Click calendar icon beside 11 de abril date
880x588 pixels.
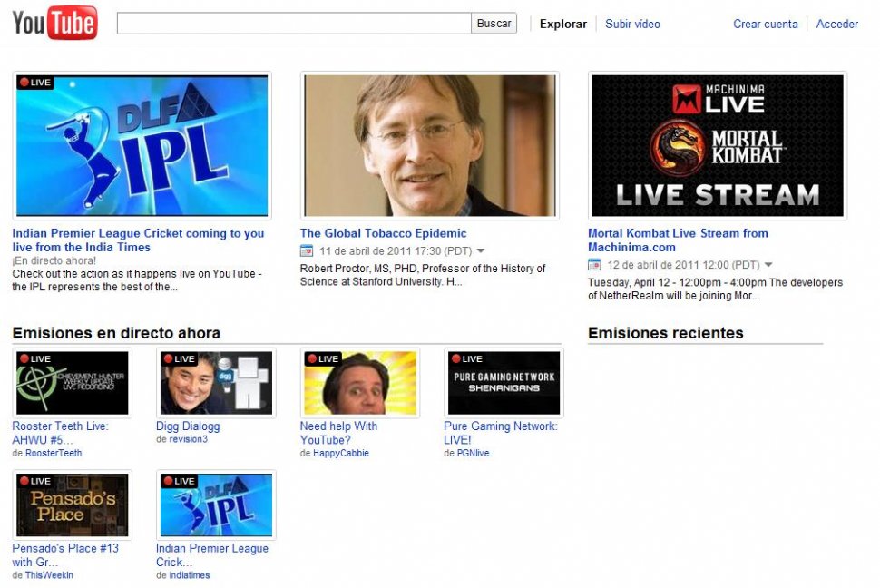307,250
